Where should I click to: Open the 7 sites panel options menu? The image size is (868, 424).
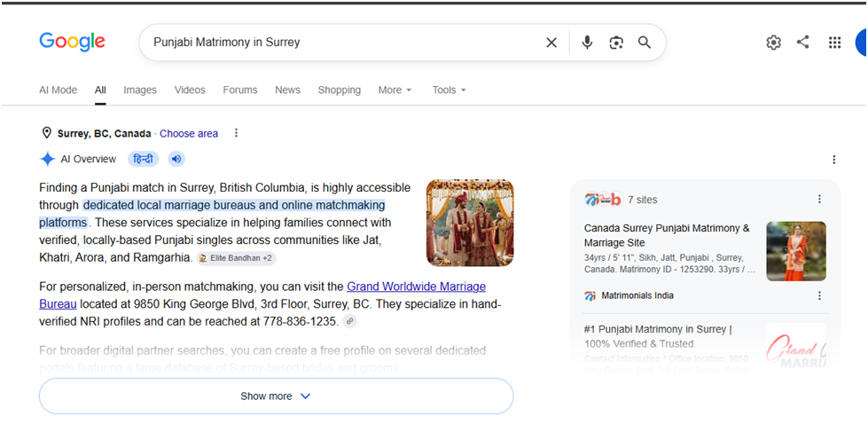pos(820,200)
